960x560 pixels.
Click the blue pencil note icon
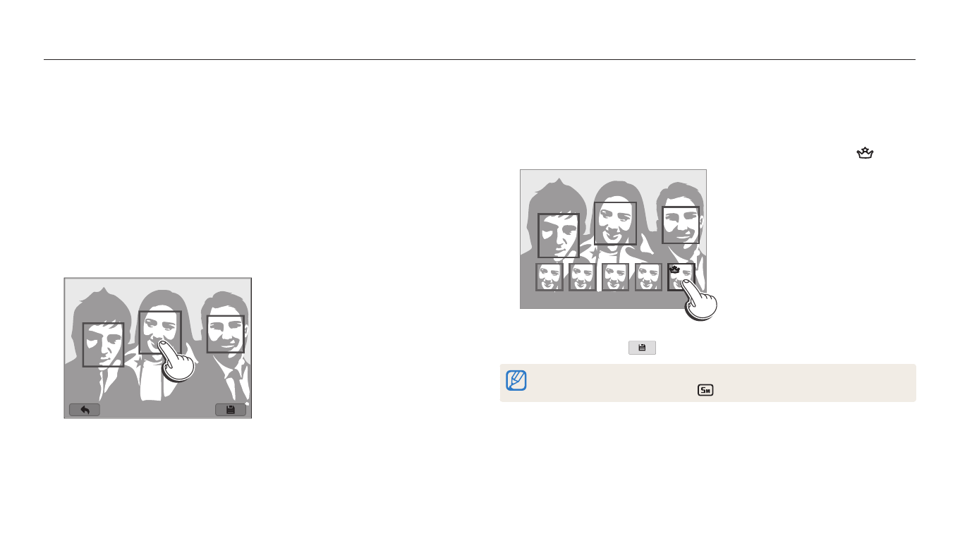pos(517,380)
